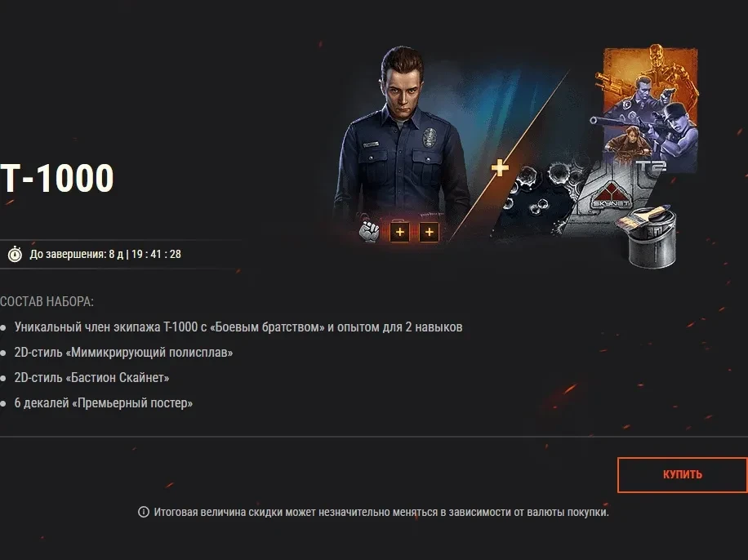Click the paint can with brush icon
The image size is (748, 560).
click(648, 237)
